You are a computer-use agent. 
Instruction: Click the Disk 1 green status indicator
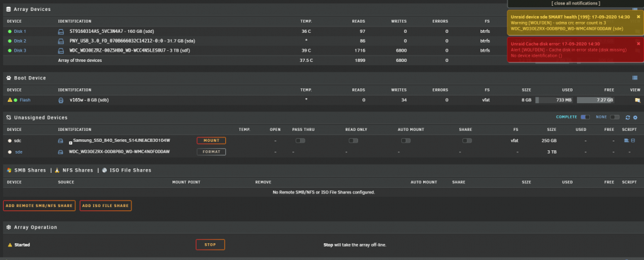(10, 31)
